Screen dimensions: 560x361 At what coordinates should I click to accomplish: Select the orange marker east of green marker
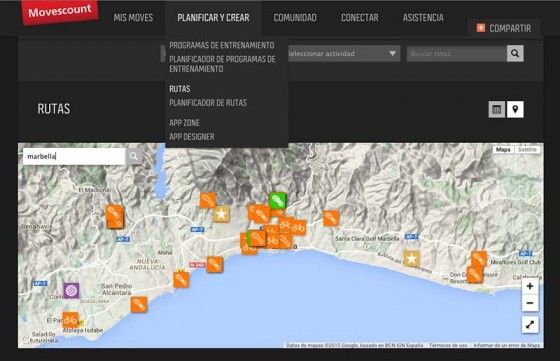331,218
